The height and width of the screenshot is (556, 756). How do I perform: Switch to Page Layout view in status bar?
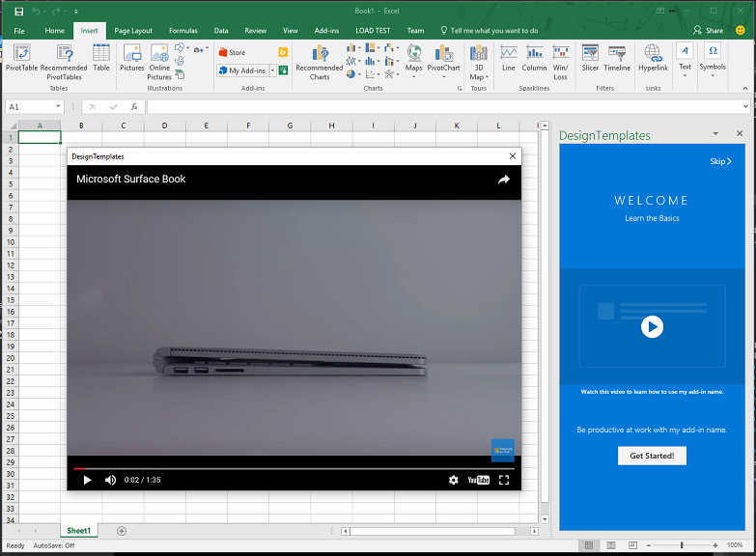click(611, 545)
